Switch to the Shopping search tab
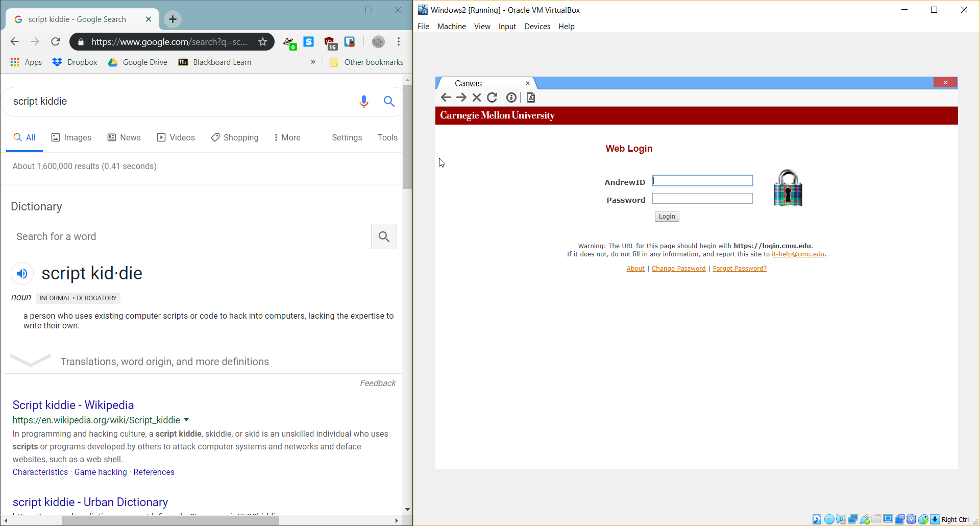The width and height of the screenshot is (980, 526). (x=235, y=137)
